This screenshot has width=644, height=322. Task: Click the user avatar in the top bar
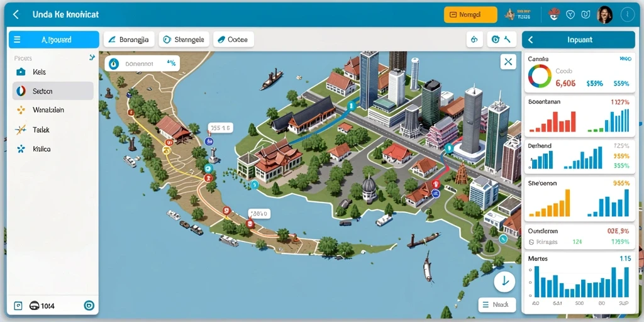pyautogui.click(x=604, y=15)
